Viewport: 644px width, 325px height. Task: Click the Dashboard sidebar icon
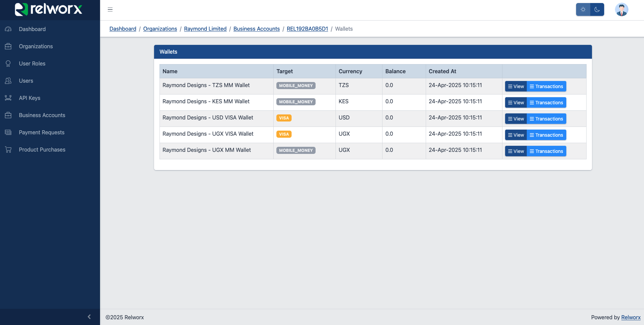(x=8, y=29)
